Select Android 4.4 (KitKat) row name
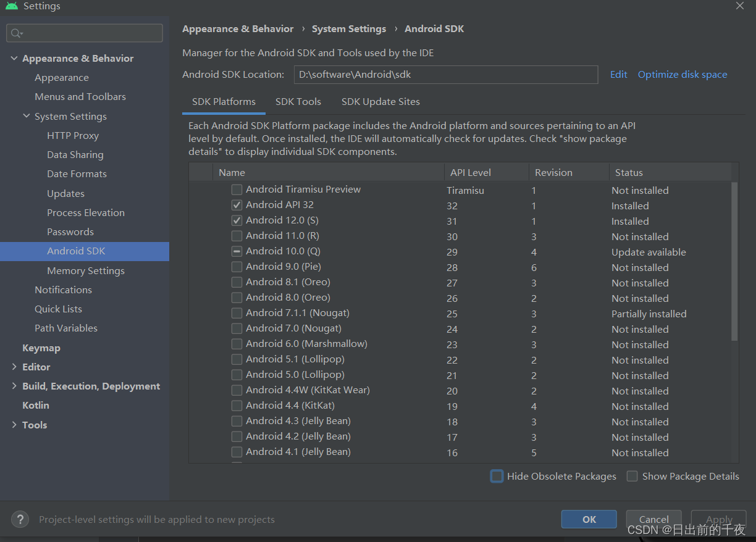The image size is (756, 542). click(x=290, y=405)
